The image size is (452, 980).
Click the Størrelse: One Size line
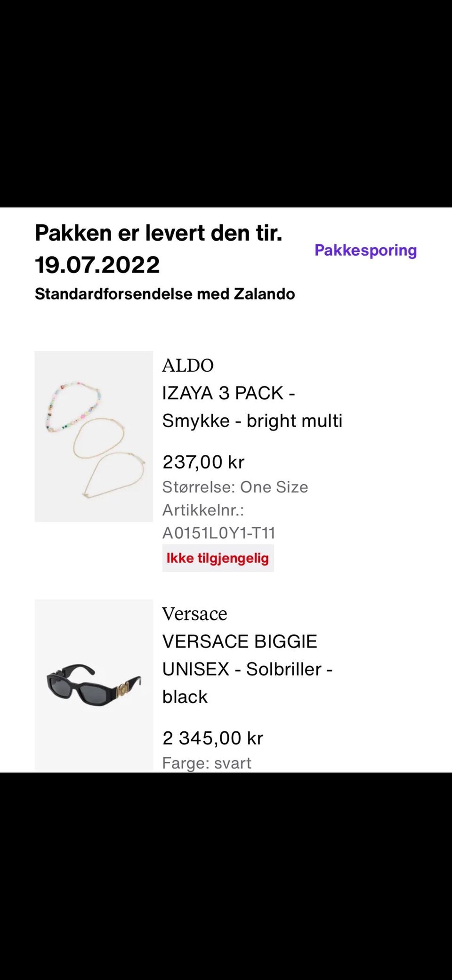[235, 487]
